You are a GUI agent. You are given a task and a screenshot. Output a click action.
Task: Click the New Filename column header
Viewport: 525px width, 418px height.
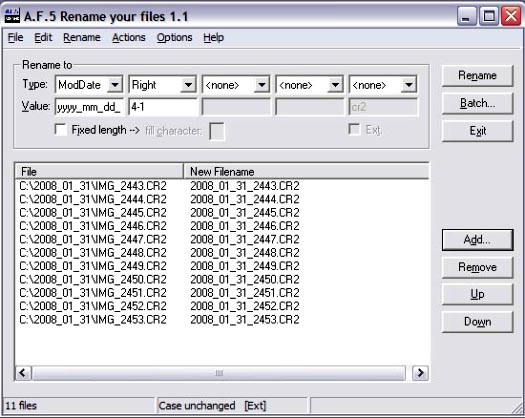pos(306,171)
